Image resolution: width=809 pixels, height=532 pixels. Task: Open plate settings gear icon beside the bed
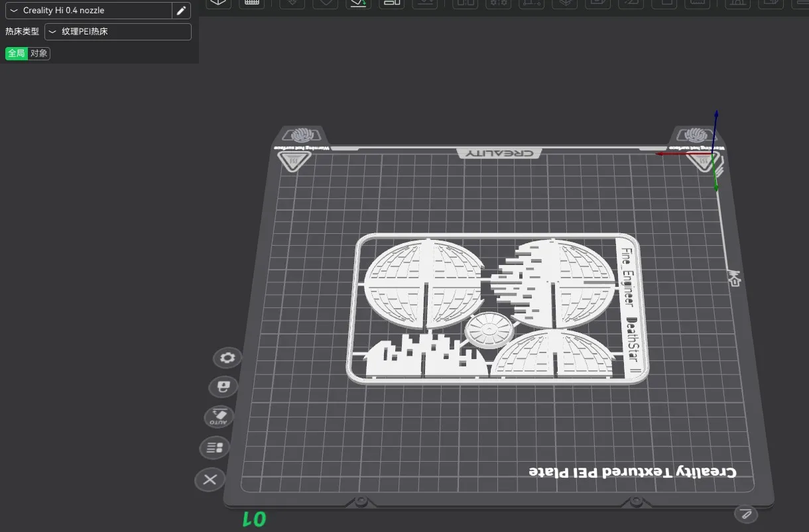227,358
